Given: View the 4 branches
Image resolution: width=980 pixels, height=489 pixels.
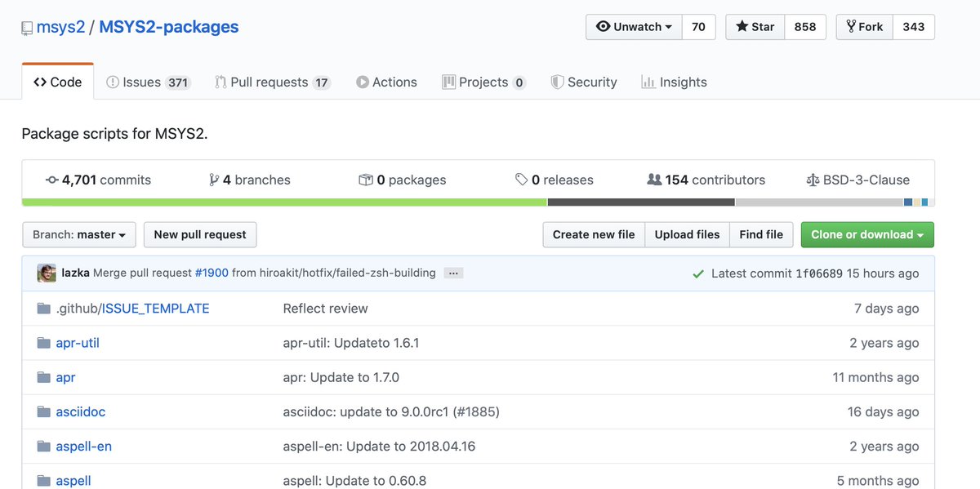Looking at the screenshot, I should click(250, 180).
